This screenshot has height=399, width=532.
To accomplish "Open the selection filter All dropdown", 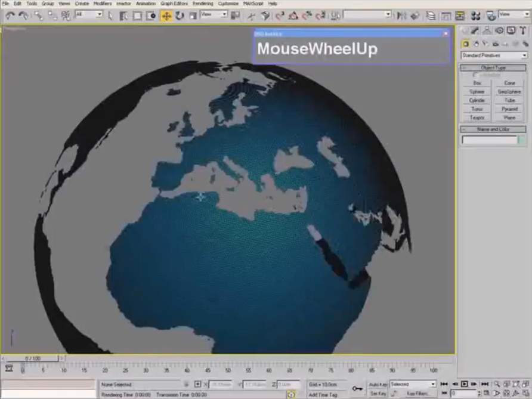I will click(89, 14).
